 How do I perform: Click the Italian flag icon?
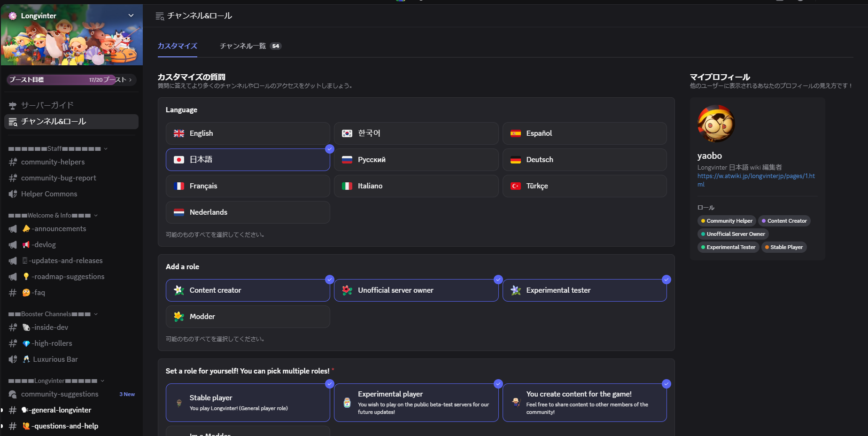coord(347,186)
